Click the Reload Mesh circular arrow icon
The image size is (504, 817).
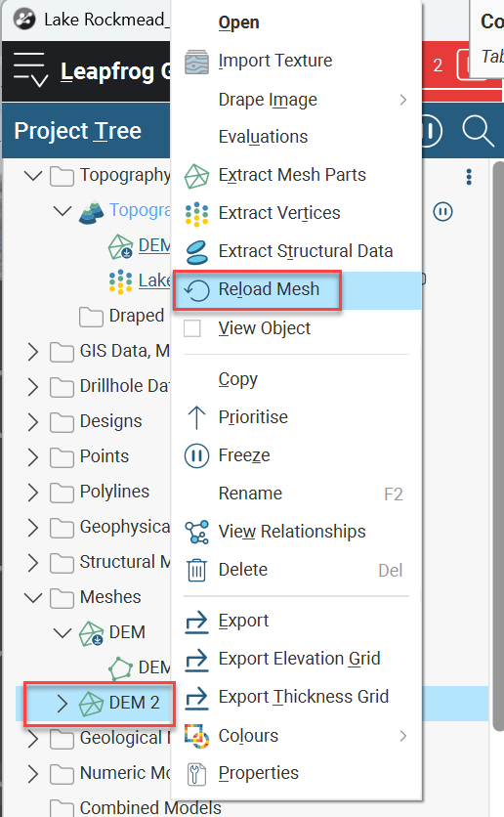tap(196, 289)
